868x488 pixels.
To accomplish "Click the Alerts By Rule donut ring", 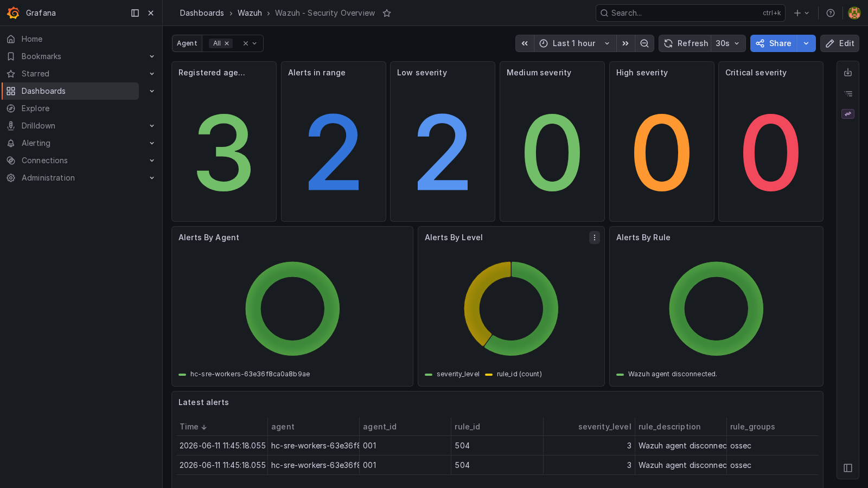I will tap(716, 269).
